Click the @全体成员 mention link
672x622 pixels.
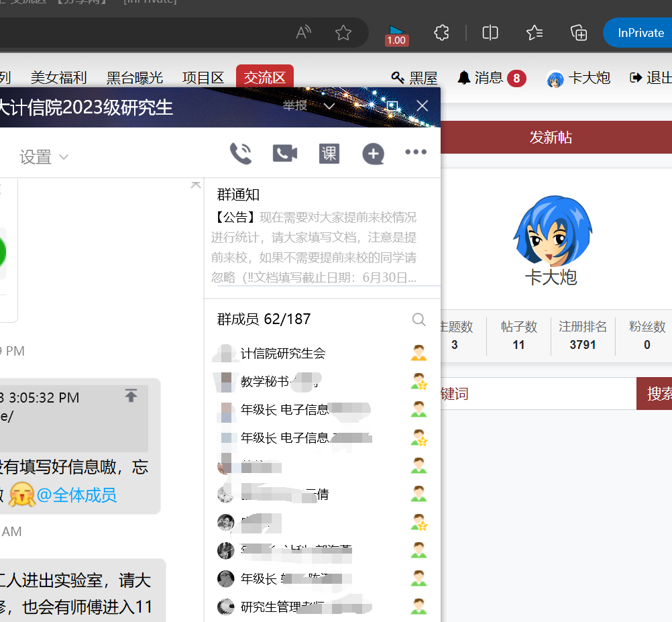pos(76,495)
